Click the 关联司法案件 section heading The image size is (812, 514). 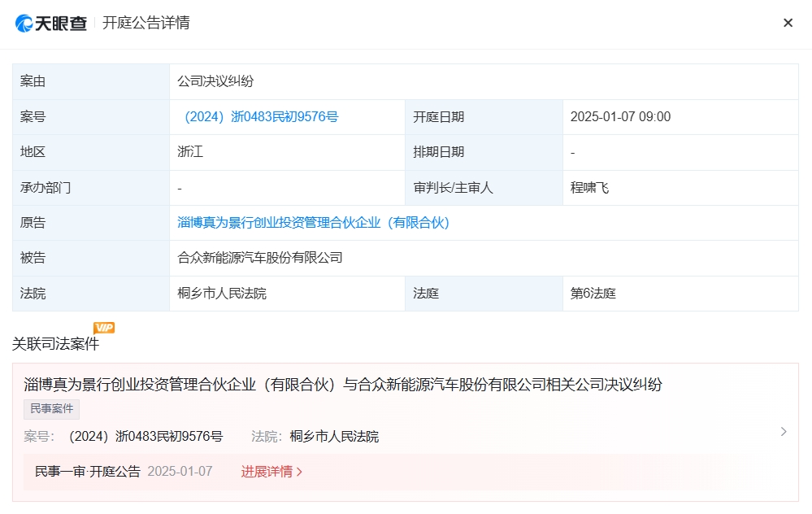[x=55, y=344]
